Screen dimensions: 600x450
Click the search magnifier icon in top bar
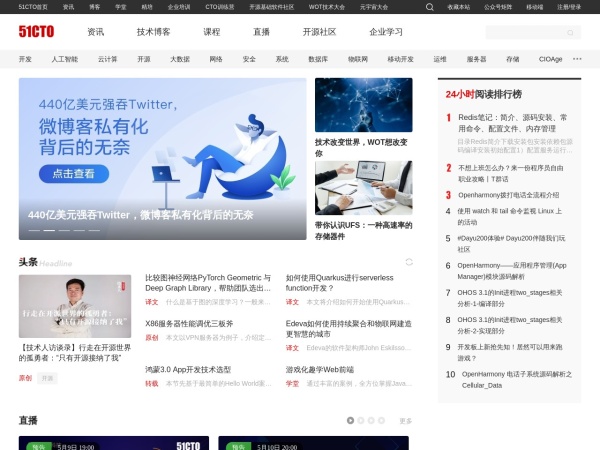[429, 6]
